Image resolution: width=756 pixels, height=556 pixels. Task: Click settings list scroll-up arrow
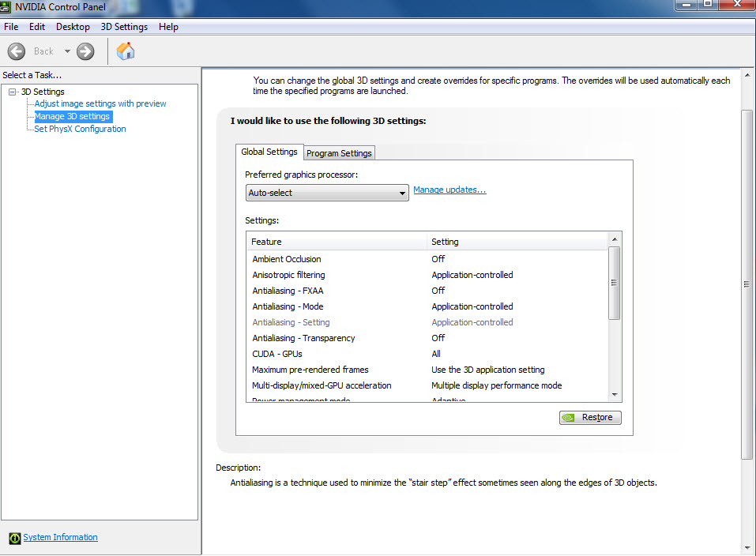(615, 239)
